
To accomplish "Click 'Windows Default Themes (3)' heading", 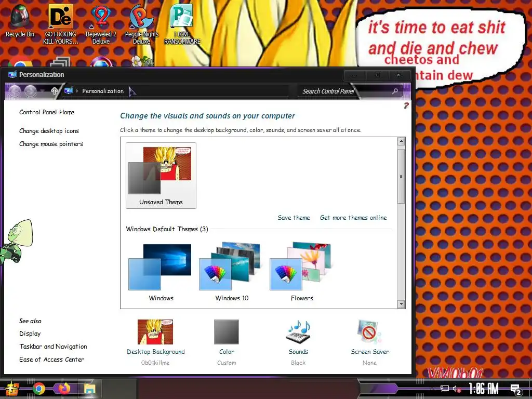I will coord(167,229).
